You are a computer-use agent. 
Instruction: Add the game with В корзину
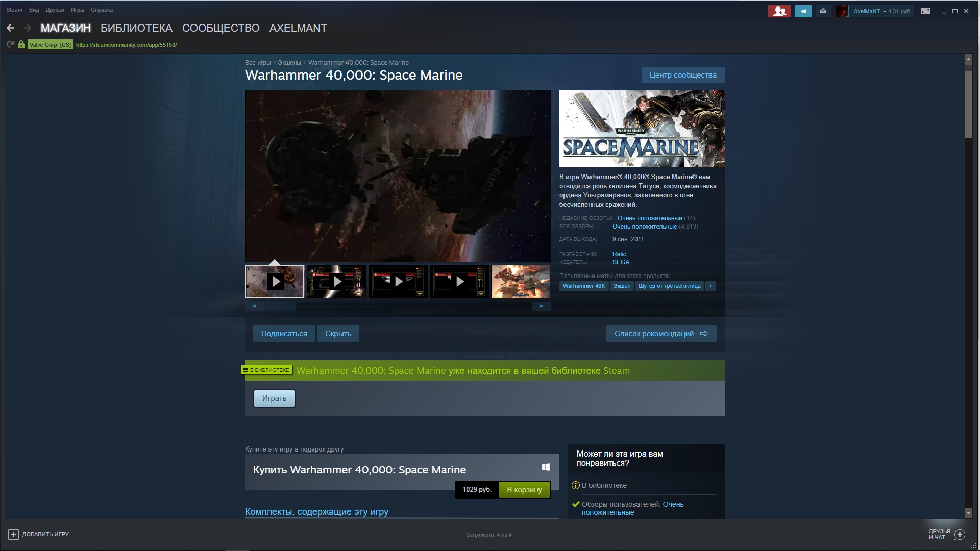pos(524,490)
